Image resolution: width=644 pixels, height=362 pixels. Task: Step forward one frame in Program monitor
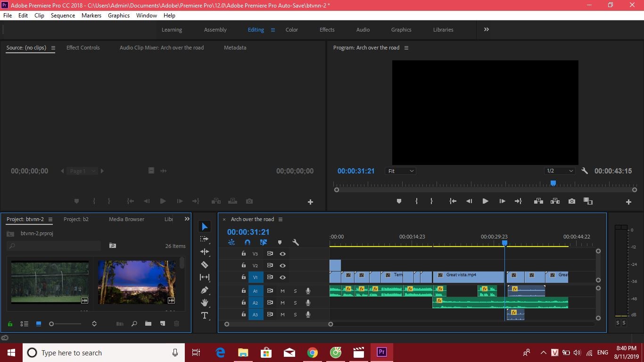(502, 201)
